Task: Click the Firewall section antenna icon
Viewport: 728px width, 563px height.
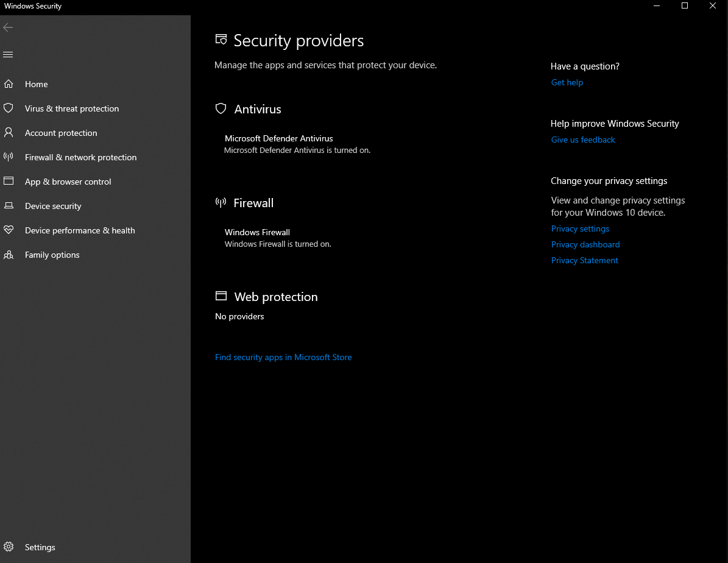Action: coord(221,202)
